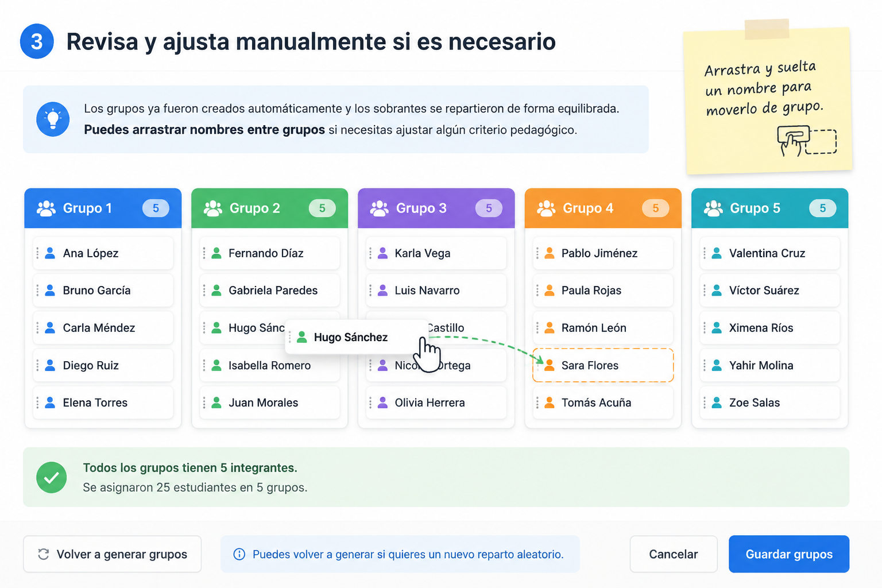Click Volver a generar grupos button
The image size is (882, 588).
coord(113,554)
